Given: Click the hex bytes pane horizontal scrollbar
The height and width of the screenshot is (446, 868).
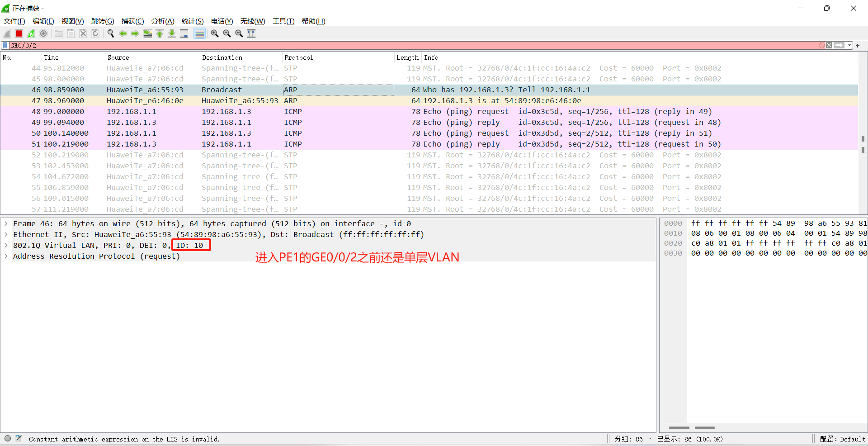Looking at the screenshot, I should 764,427.
